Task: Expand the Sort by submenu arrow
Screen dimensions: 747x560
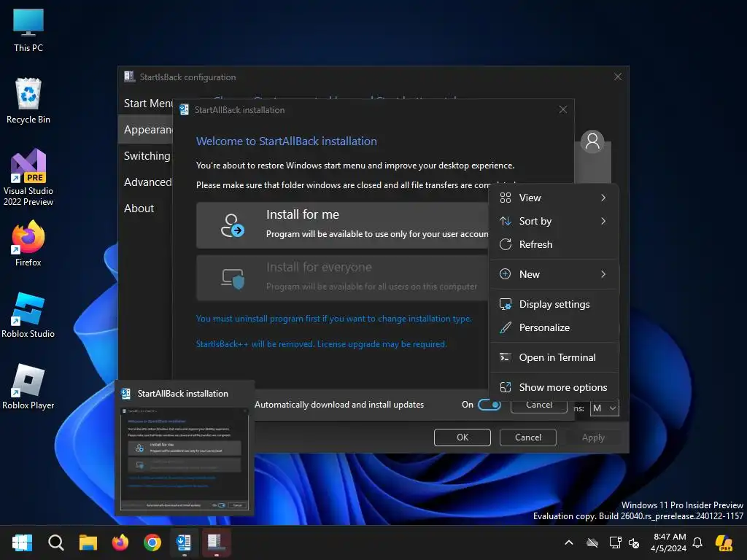Action: coord(603,221)
